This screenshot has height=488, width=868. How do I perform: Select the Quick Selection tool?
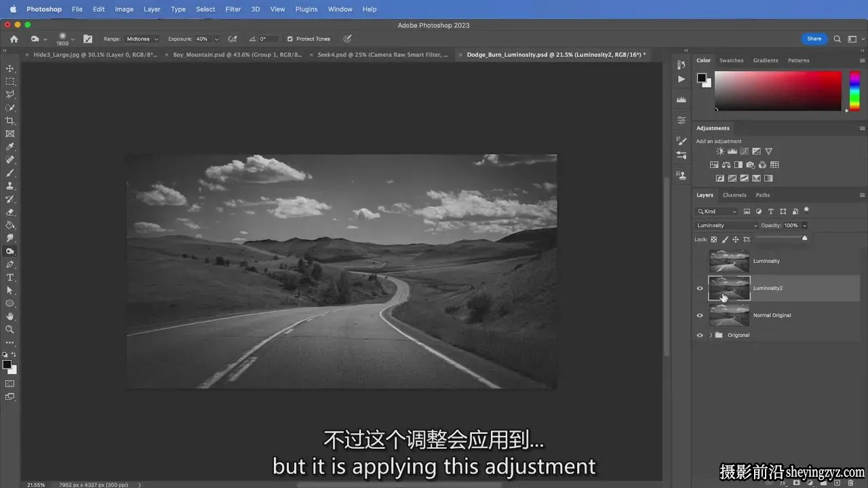[x=10, y=108]
